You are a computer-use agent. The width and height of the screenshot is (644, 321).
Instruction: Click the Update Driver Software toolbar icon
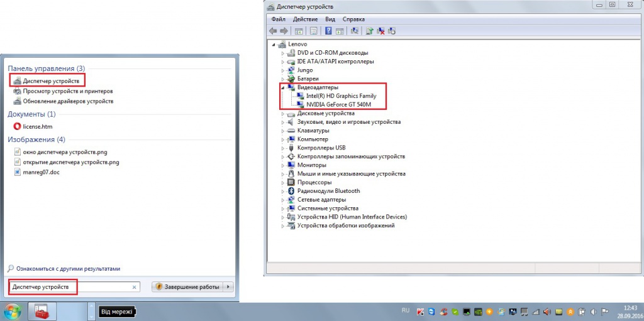370,31
